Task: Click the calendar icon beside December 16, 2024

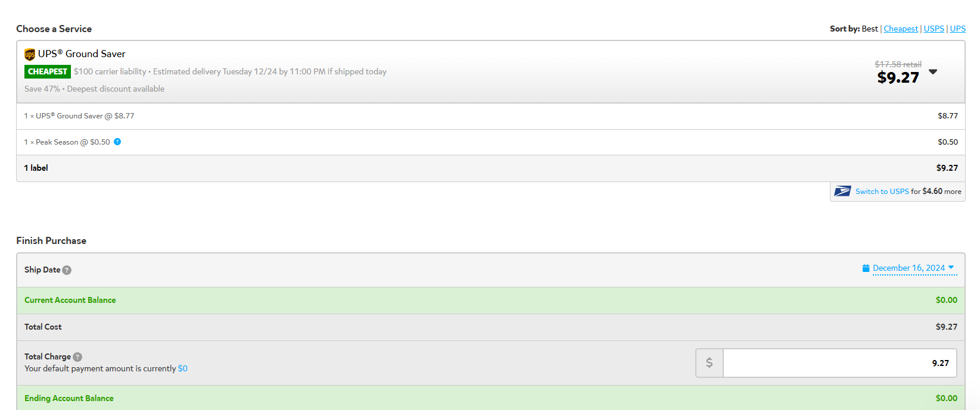Action: pyautogui.click(x=866, y=268)
